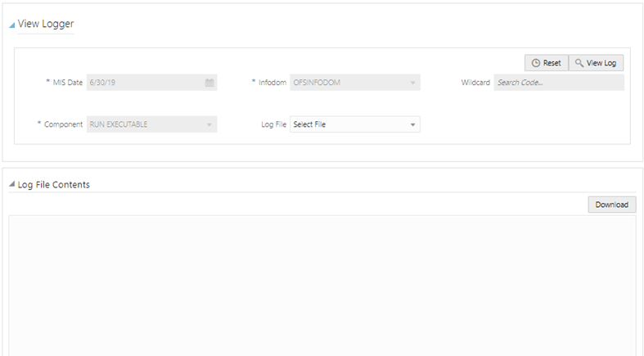Click the Component label
This screenshot has width=644, height=356.
(x=63, y=124)
